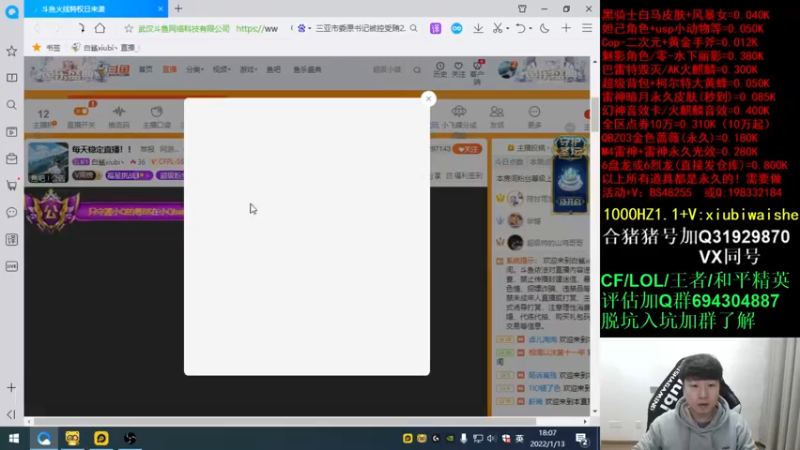The height and width of the screenshot is (450, 800).
Task: Open a new browser tab
Action: pyautogui.click(x=179, y=9)
